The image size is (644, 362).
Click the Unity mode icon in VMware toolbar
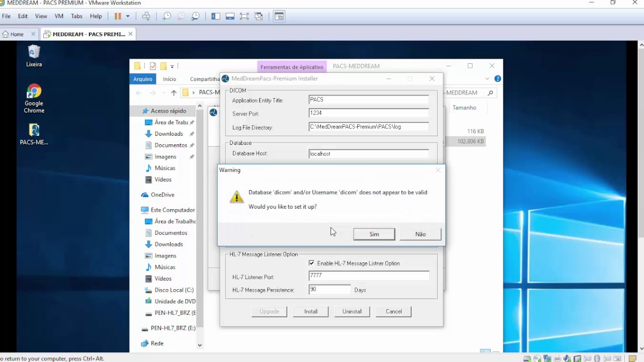tap(259, 16)
